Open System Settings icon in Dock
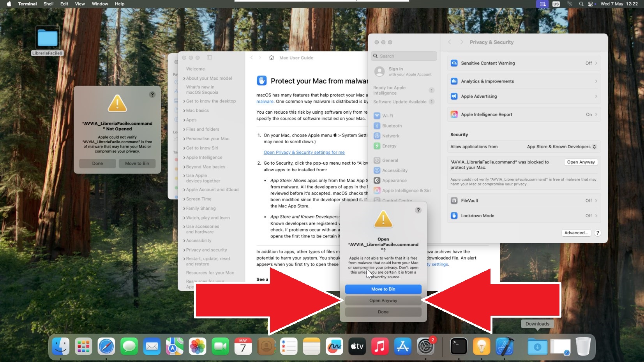The image size is (644, 362). tap(425, 346)
